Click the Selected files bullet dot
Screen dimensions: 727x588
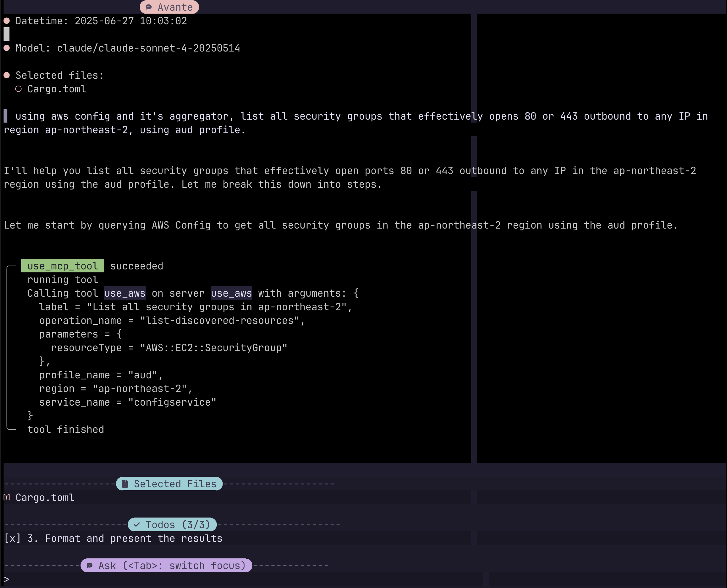coord(7,75)
